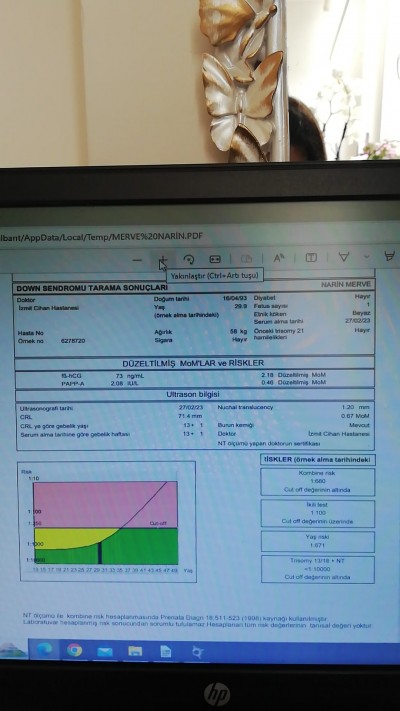The image size is (400, 711).
Task: Select the eraser tool at toolbar edge
Action: tap(390, 256)
